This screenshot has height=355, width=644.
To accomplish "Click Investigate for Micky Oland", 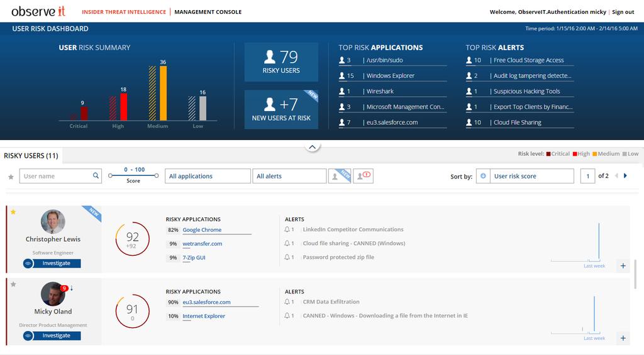I will [52, 336].
